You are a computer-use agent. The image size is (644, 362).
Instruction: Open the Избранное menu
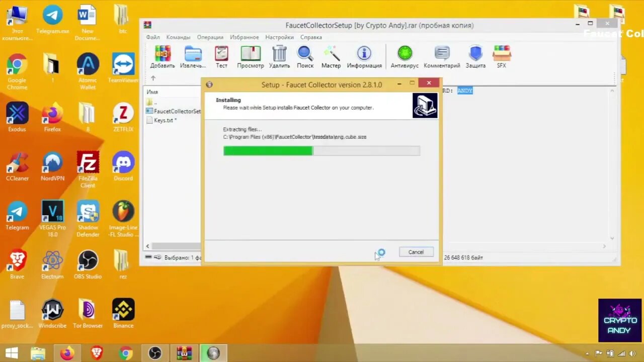pos(245,37)
